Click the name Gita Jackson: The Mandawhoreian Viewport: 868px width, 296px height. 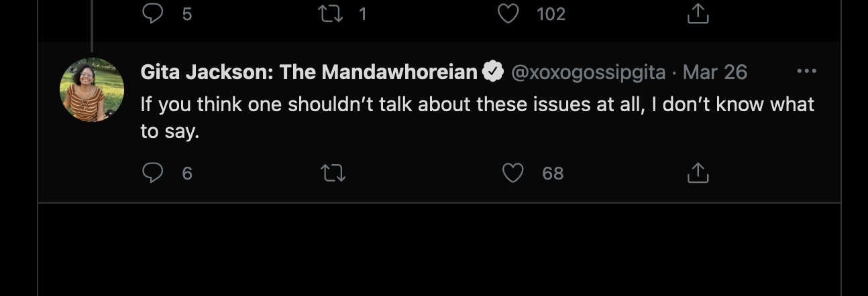point(309,72)
